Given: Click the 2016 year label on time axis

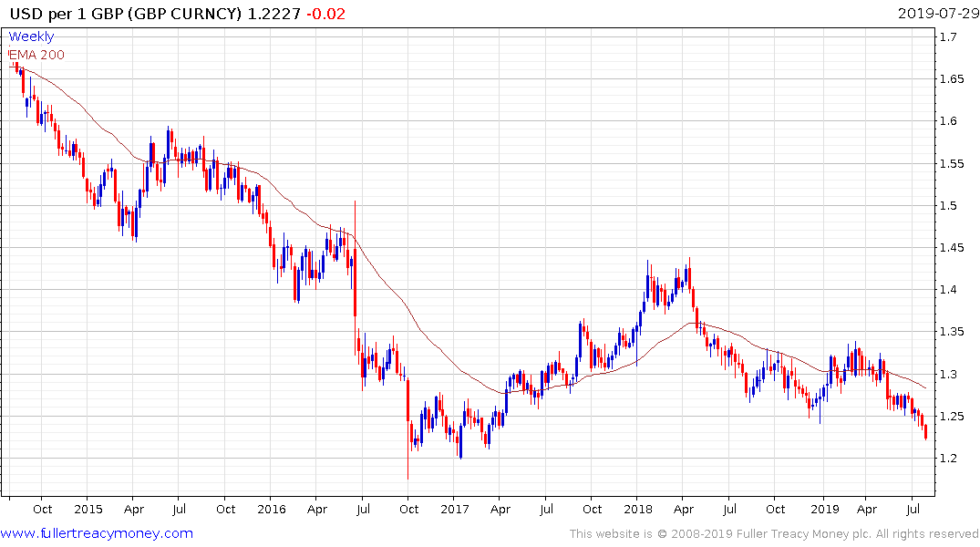Looking at the screenshot, I should tap(272, 509).
